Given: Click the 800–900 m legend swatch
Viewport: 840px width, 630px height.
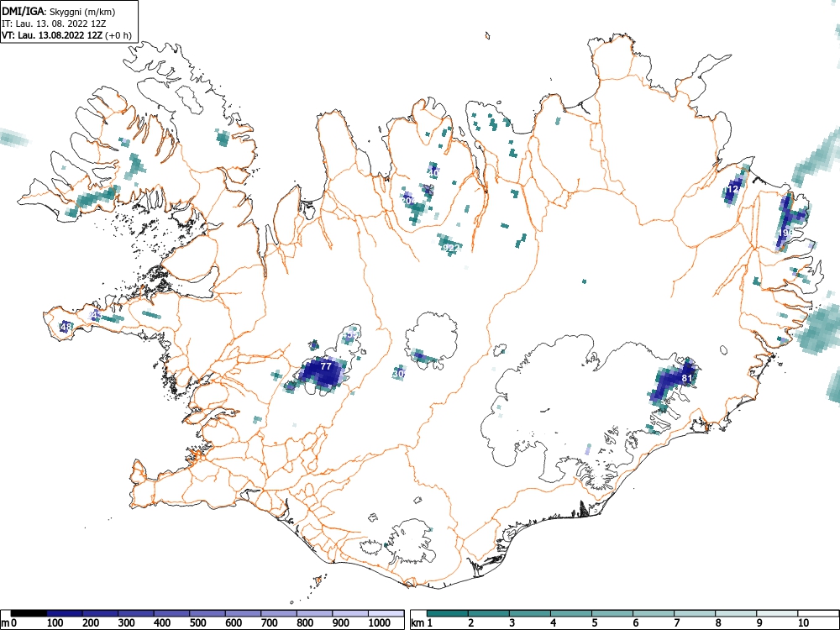Looking at the screenshot, I should [314, 613].
